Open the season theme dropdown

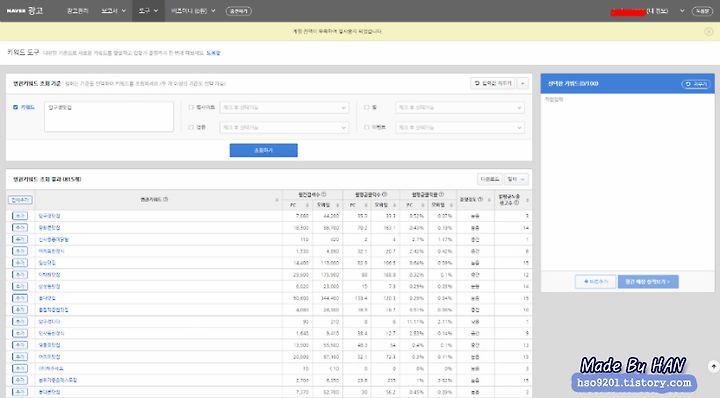click(460, 128)
